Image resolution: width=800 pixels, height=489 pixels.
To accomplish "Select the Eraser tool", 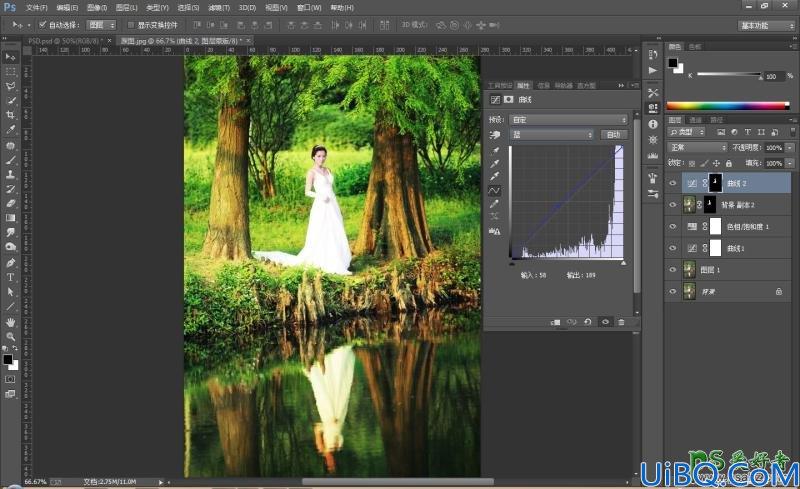I will pyautogui.click(x=10, y=203).
